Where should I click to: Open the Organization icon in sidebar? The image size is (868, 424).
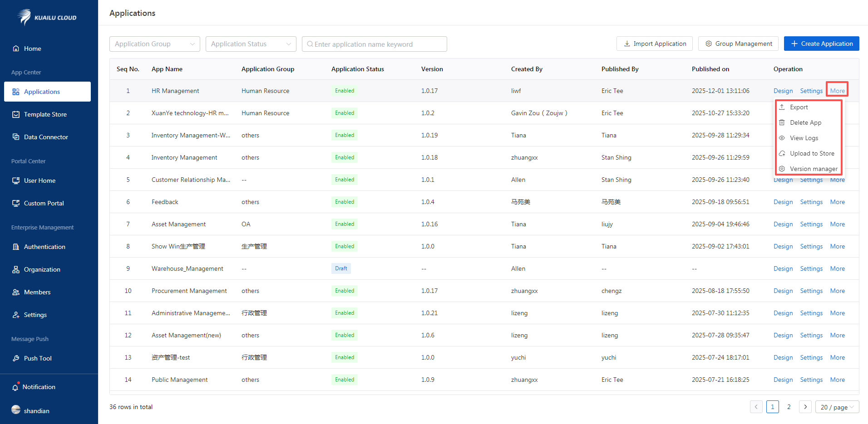click(x=16, y=269)
